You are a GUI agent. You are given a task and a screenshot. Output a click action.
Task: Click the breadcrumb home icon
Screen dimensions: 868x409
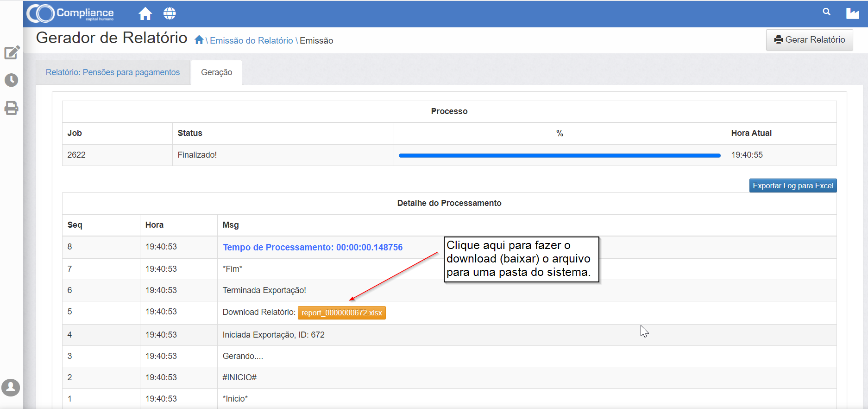[199, 40]
